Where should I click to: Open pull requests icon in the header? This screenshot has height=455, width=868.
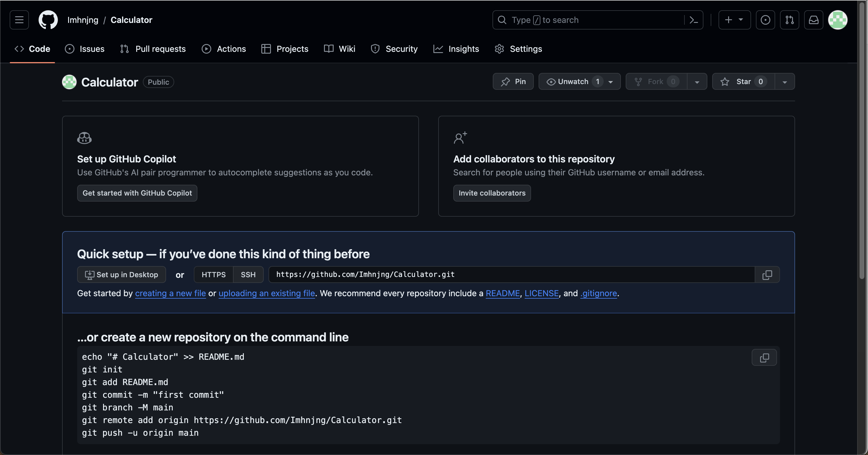point(790,20)
